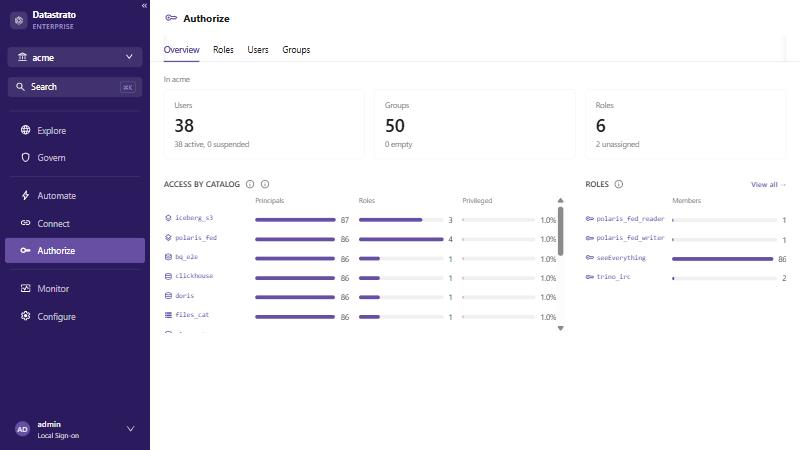Open the Govern section
The width and height of the screenshot is (800, 450).
75,158
